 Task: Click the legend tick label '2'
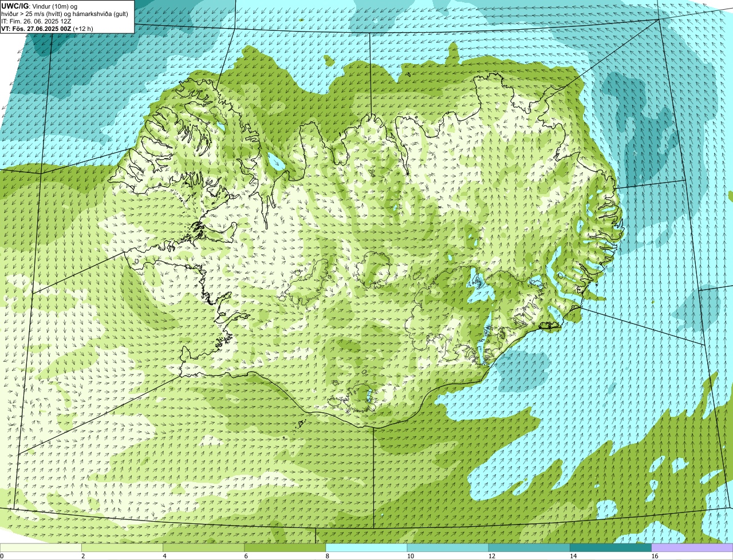pyautogui.click(x=83, y=556)
